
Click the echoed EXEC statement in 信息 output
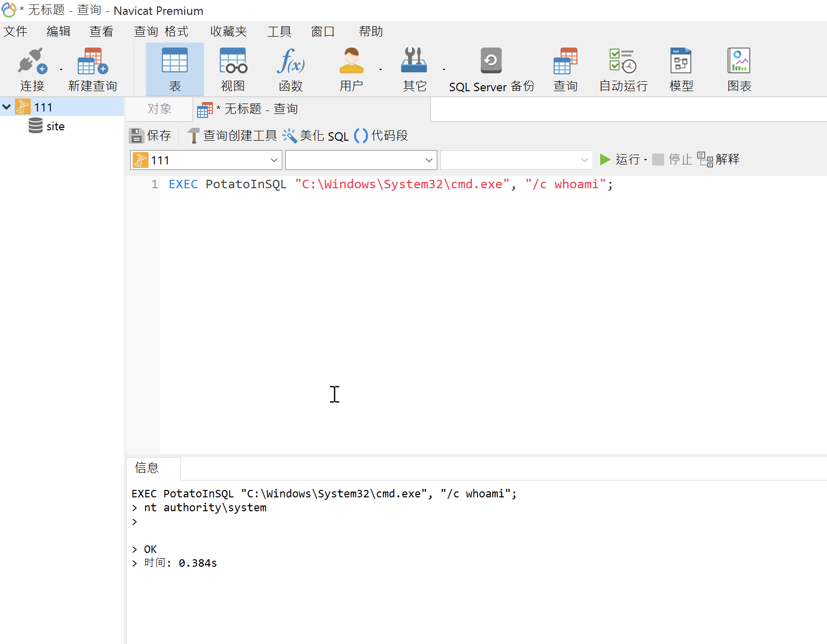point(324,494)
